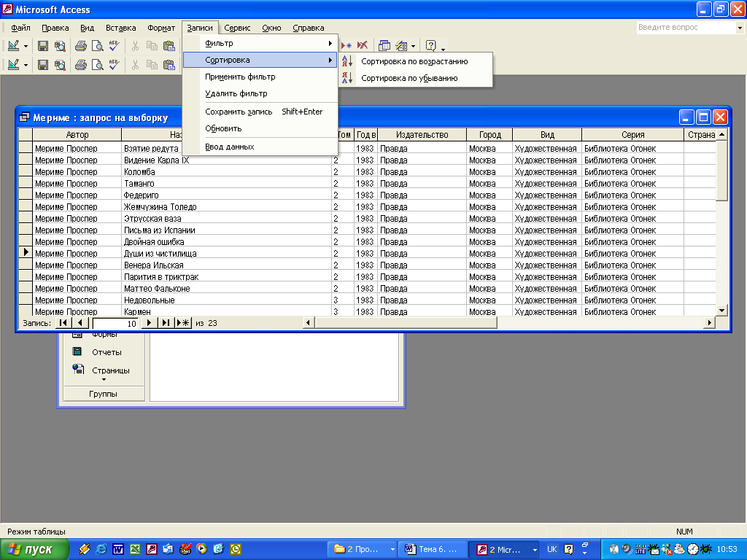The height and width of the screenshot is (560, 747).
Task: Expand the Фильтр submenu
Action: tap(260, 43)
